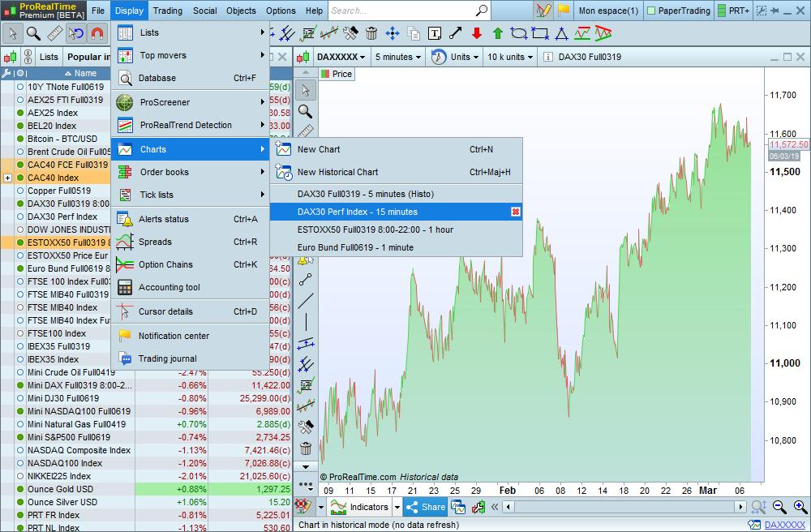Expand the CAC40 Index row plus sign
The width and height of the screenshot is (811, 532).
[7, 178]
